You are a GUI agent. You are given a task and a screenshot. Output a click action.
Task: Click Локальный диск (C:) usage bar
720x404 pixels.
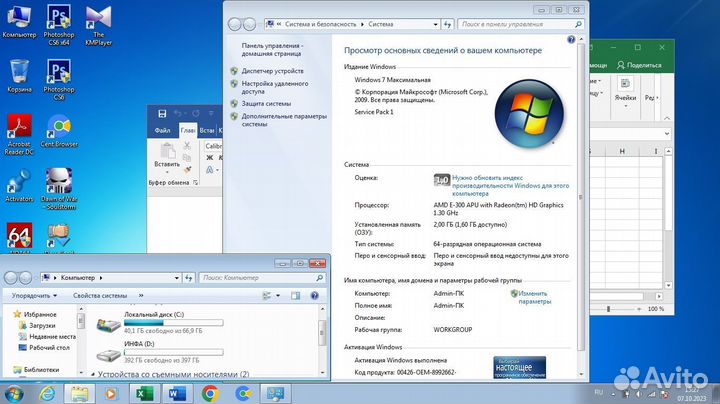(174, 323)
